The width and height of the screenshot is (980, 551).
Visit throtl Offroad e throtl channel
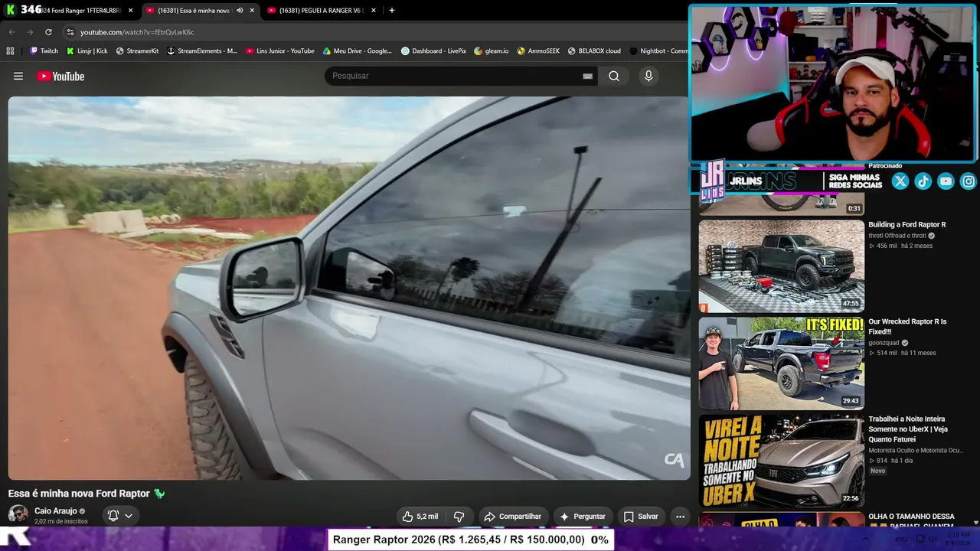pyautogui.click(x=897, y=236)
